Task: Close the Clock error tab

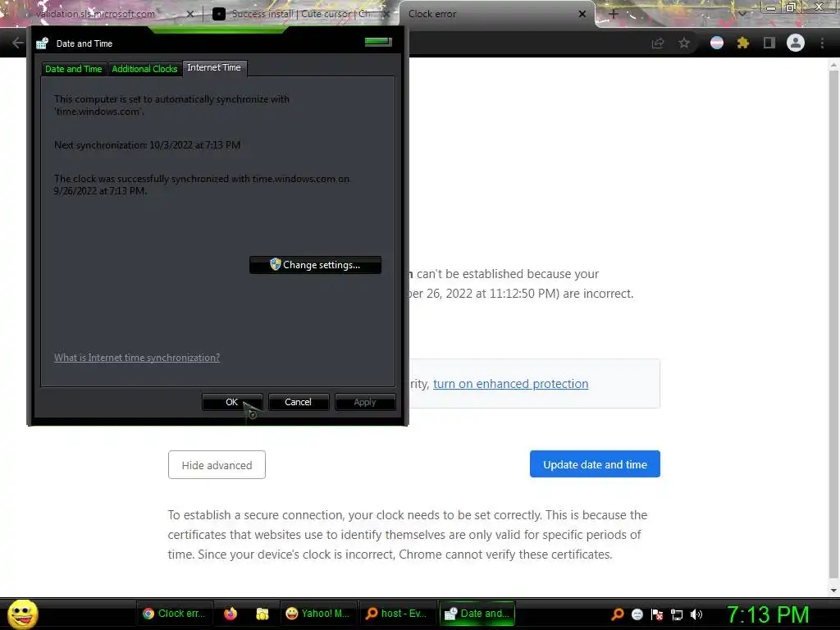Action: pos(582,14)
